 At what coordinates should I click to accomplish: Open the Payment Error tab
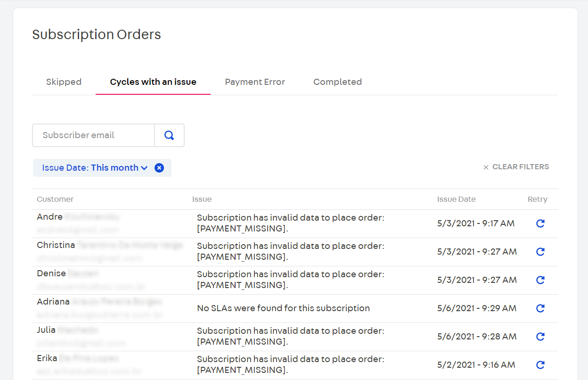pos(255,82)
